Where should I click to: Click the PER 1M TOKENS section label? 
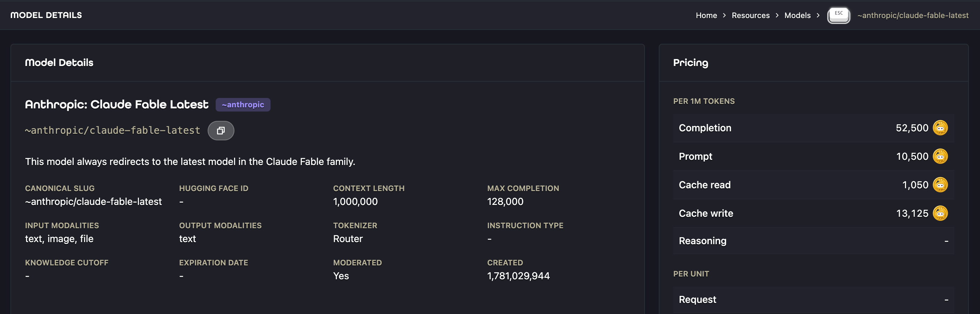pyautogui.click(x=704, y=102)
